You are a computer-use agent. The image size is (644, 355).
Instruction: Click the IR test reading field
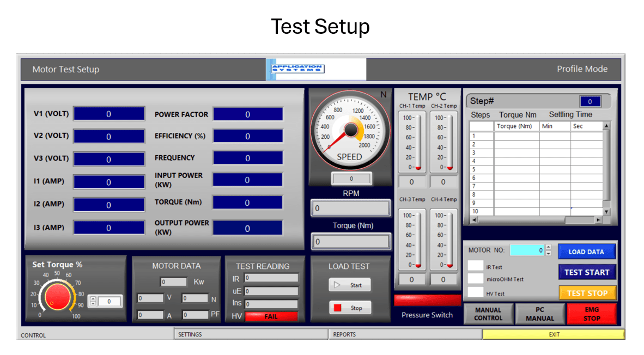[x=271, y=278]
